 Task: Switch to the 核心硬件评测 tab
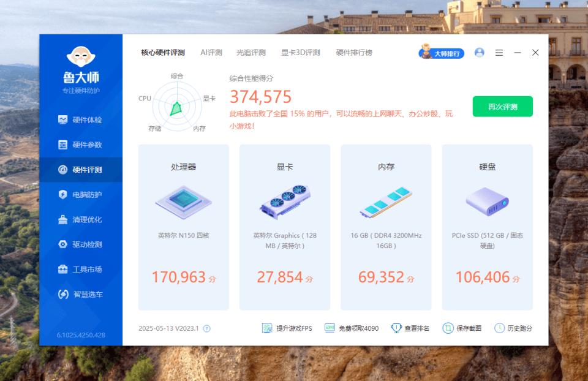click(x=163, y=53)
